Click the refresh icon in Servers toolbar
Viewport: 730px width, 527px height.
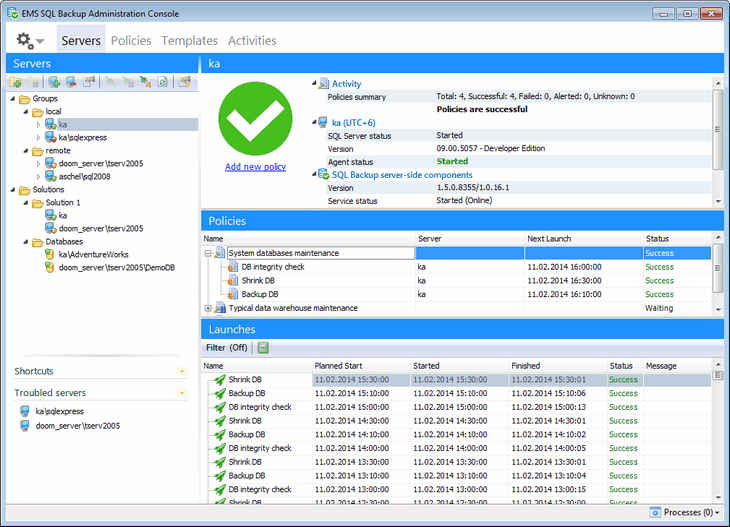(x=161, y=82)
